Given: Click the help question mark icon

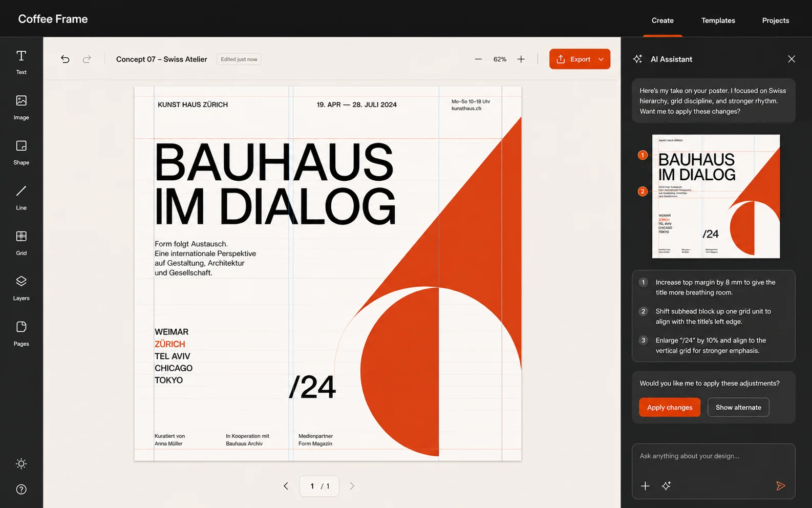Looking at the screenshot, I should pos(21,489).
